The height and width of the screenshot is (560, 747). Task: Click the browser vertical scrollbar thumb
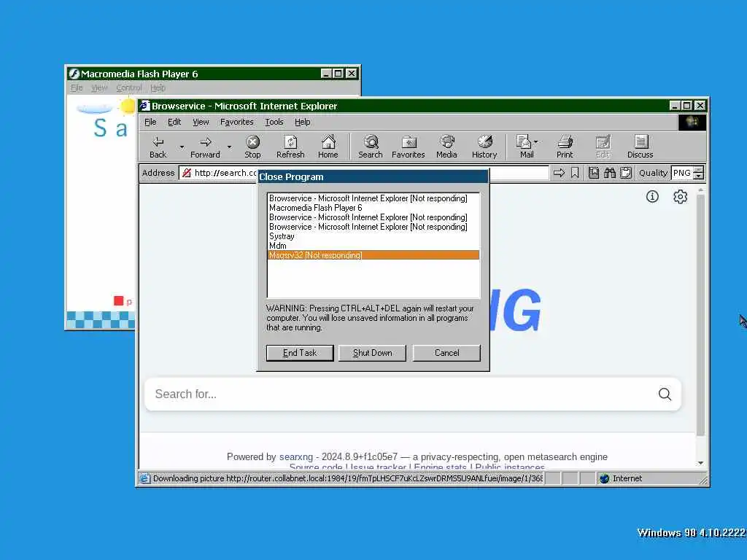(x=700, y=314)
